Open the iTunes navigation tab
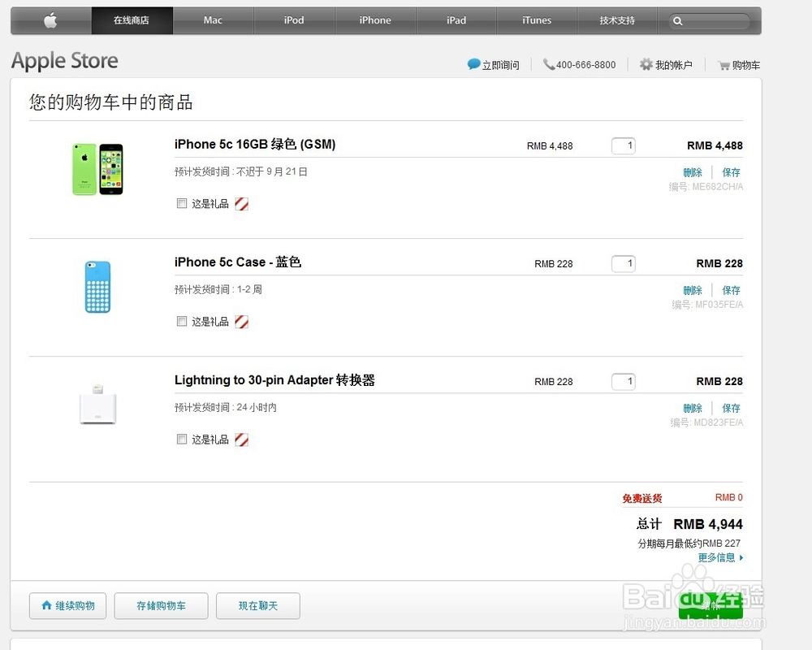Viewport: 812px width, 650px height. point(537,20)
